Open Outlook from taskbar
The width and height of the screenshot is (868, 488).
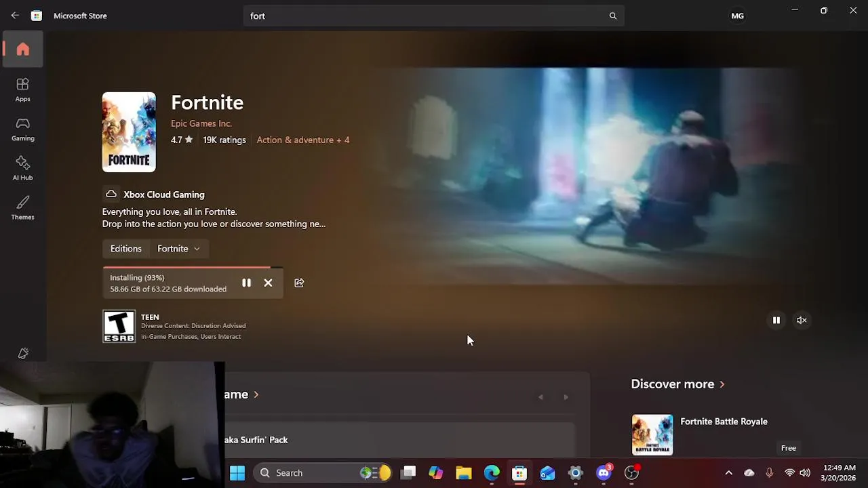[547, 472]
